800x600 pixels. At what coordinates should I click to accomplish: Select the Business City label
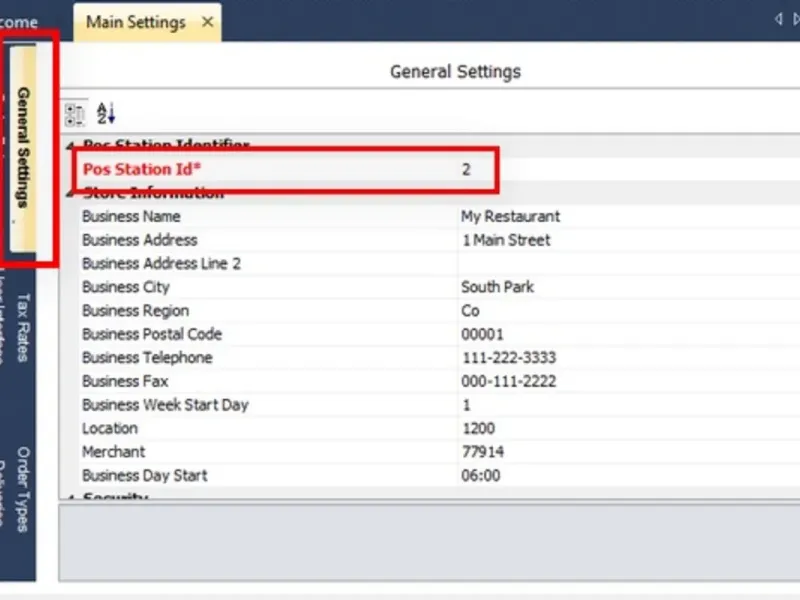126,287
